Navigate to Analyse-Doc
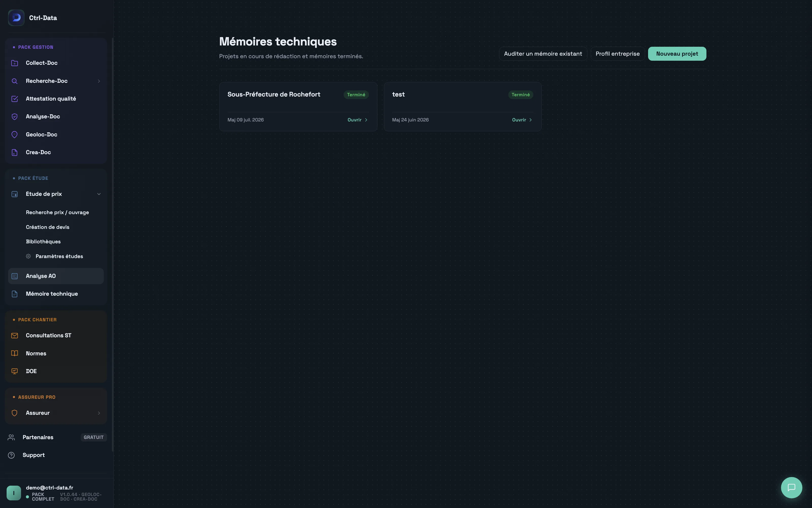Image resolution: width=812 pixels, height=508 pixels. 56,117
